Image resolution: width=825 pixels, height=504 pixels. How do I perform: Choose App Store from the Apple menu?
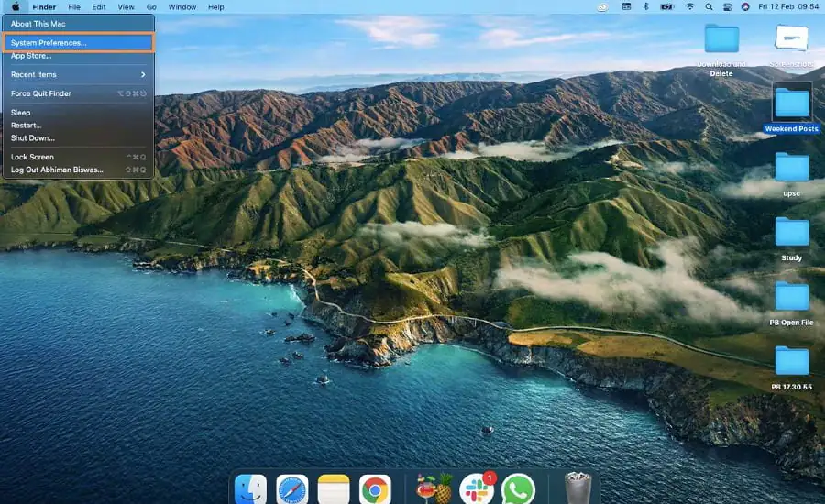click(x=31, y=56)
